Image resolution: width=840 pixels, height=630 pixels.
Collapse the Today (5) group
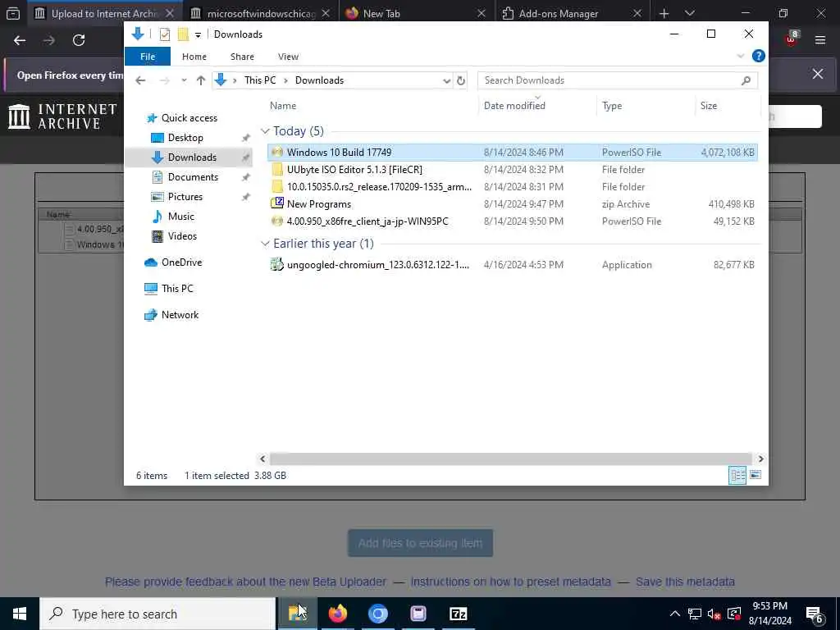[265, 131]
